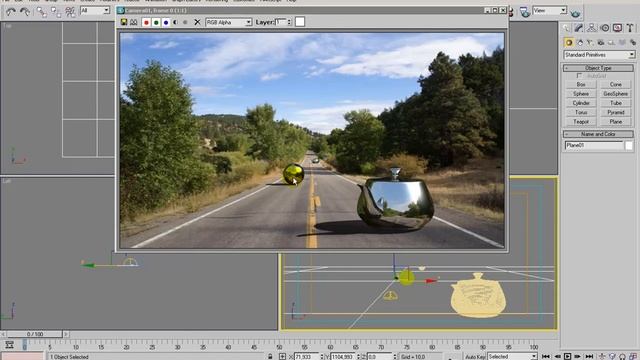Click the GeoSphere primitive button

(616, 94)
